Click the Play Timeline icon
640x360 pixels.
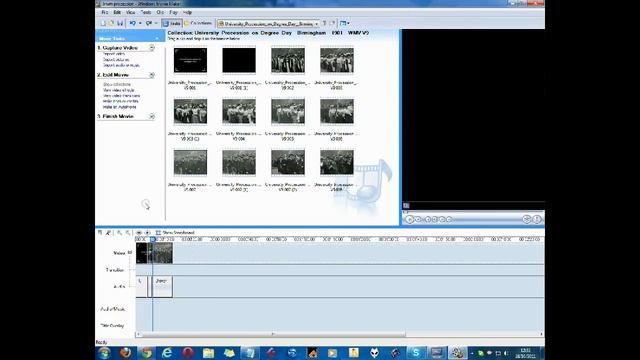click(x=147, y=233)
